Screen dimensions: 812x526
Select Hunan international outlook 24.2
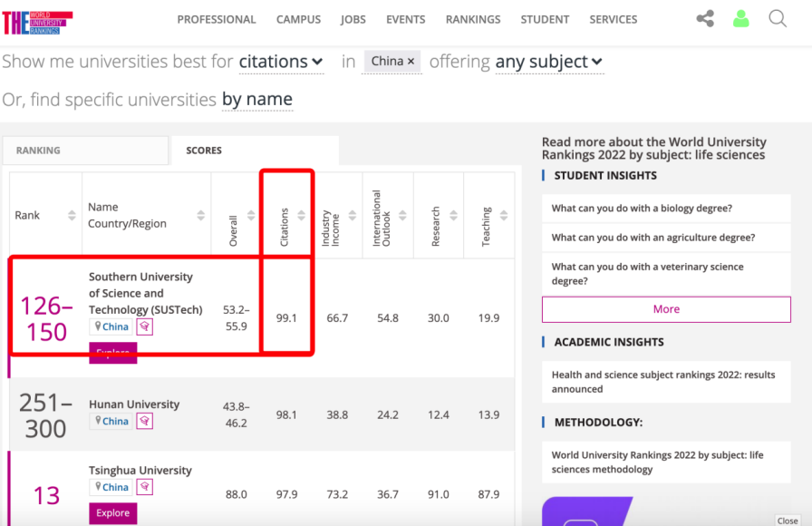click(388, 414)
